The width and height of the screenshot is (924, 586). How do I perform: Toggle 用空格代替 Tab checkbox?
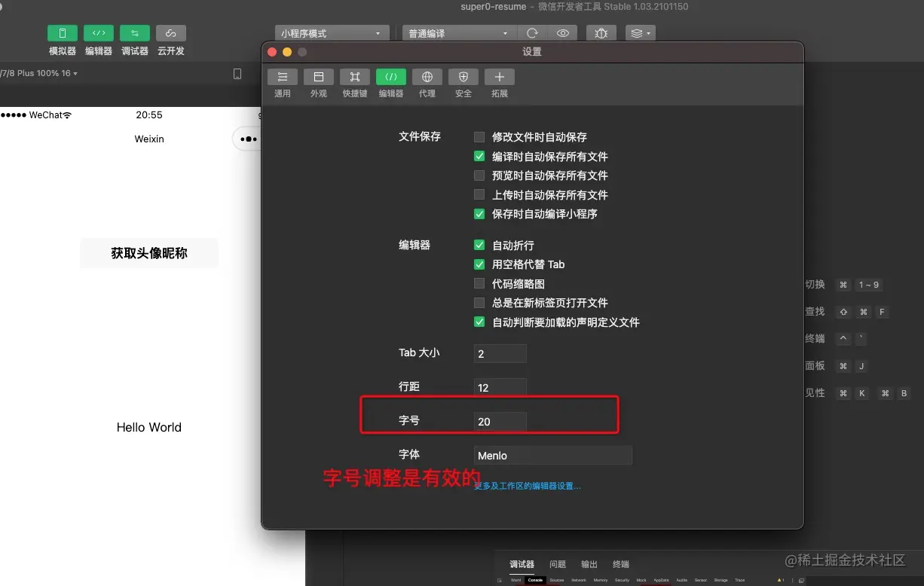pos(479,264)
